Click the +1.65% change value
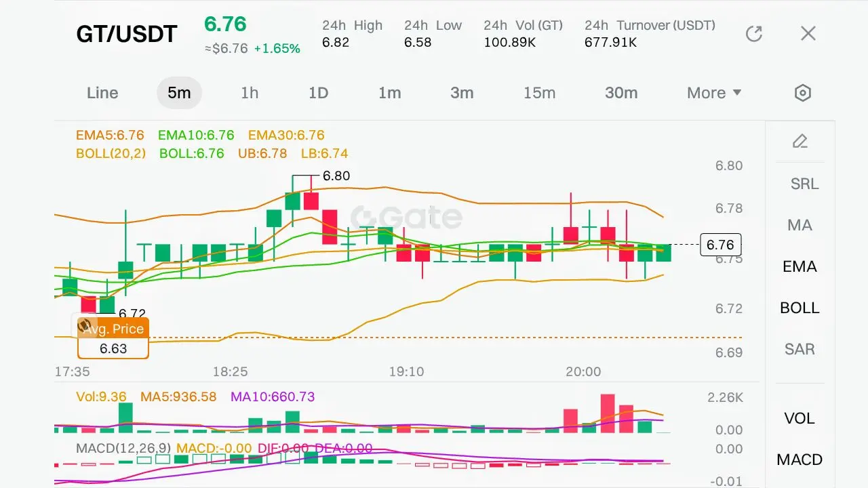Screen dimensions: 868x488 277,49
